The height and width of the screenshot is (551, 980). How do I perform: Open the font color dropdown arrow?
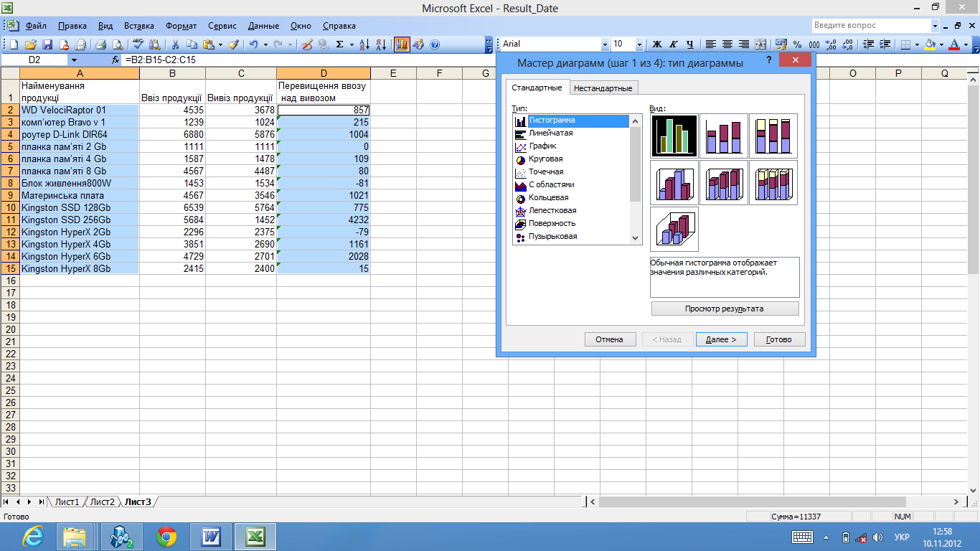point(966,44)
